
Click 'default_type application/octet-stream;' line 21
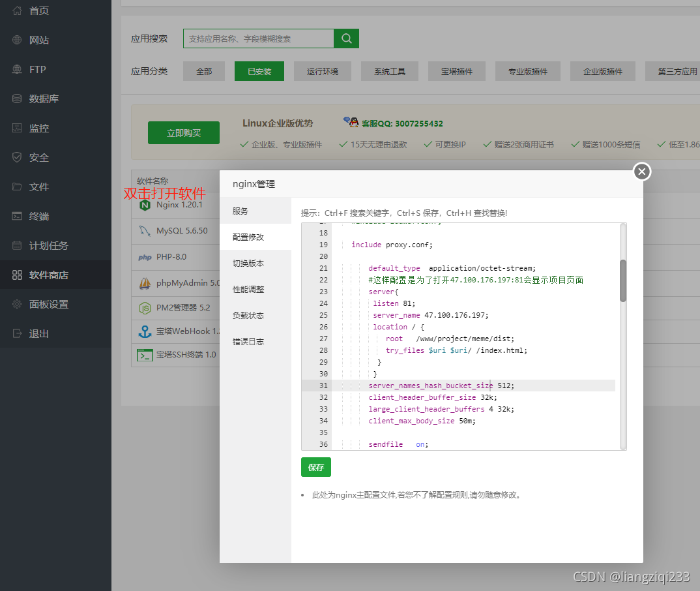[452, 268]
